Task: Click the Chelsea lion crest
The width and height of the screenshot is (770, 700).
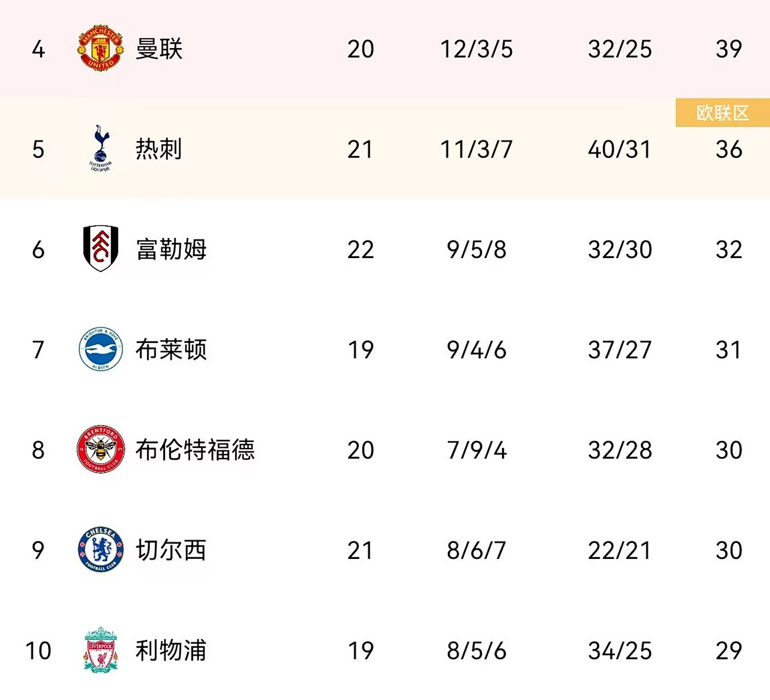Action: coord(101,550)
